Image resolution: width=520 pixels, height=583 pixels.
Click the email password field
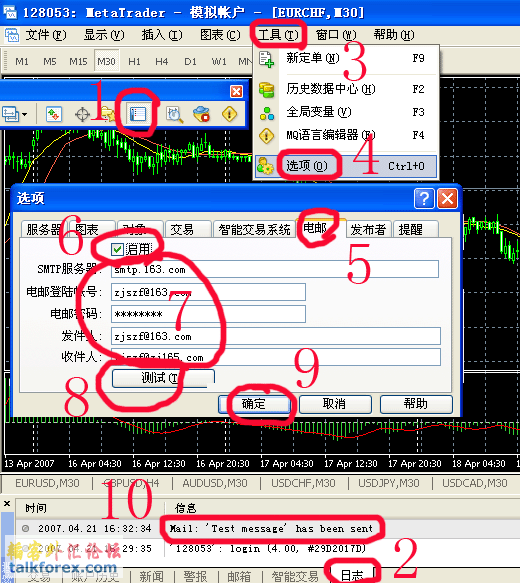coord(208,314)
